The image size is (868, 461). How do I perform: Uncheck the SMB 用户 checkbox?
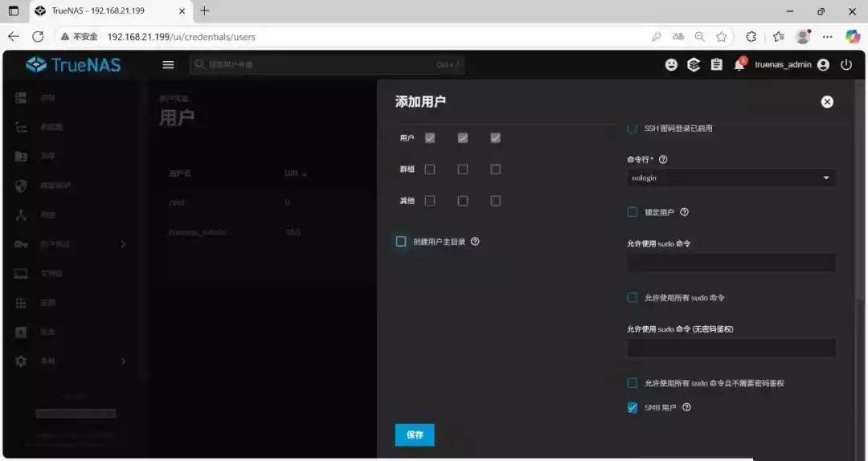click(633, 408)
